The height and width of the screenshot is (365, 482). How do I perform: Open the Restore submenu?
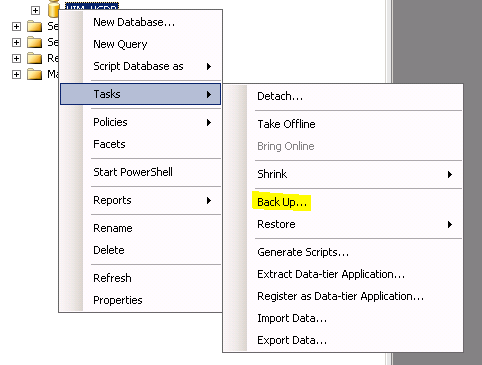pyautogui.click(x=343, y=224)
